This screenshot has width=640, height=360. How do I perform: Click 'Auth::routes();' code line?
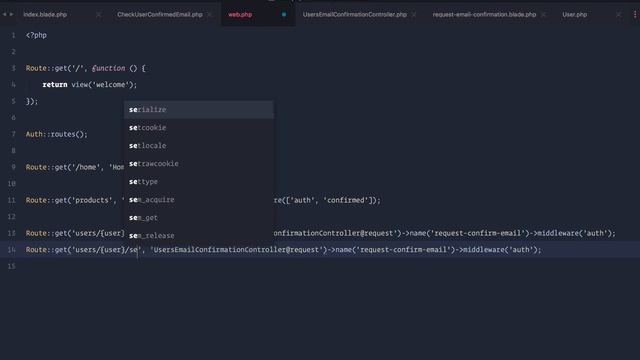(57, 134)
